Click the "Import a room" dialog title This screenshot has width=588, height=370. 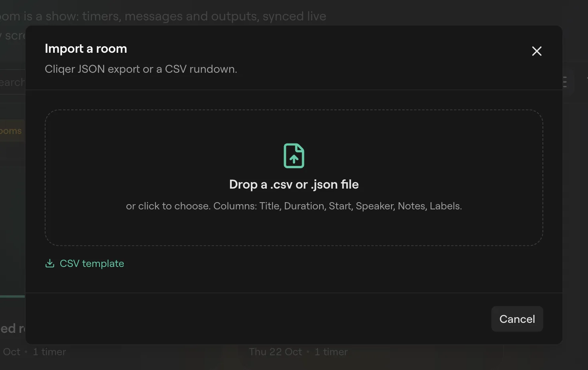point(86,49)
